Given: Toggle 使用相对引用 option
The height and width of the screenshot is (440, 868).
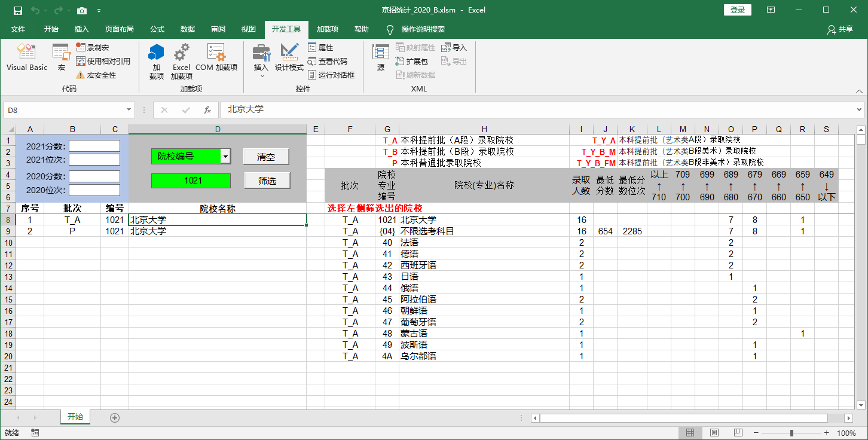Looking at the screenshot, I should tap(103, 61).
